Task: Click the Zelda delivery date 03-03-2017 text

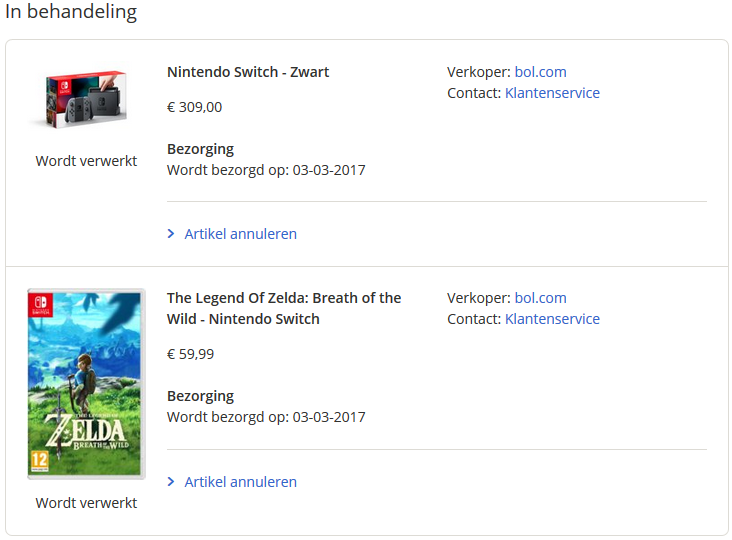Action: pos(329,417)
